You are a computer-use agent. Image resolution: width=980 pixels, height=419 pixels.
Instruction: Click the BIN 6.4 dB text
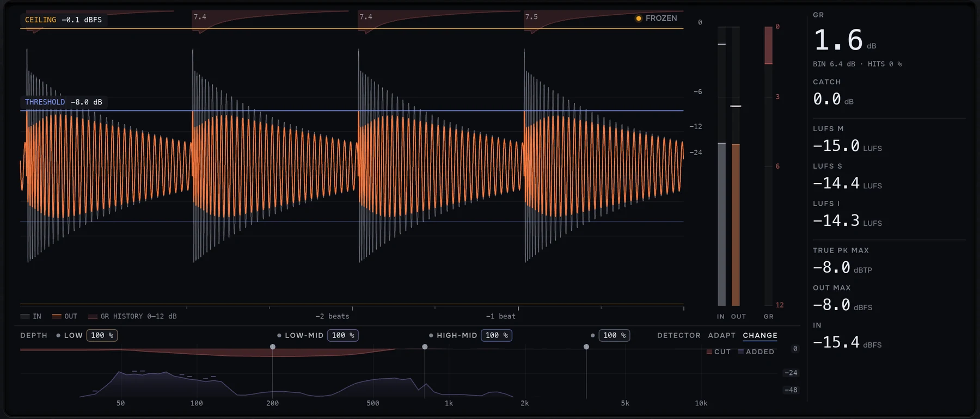pos(834,64)
